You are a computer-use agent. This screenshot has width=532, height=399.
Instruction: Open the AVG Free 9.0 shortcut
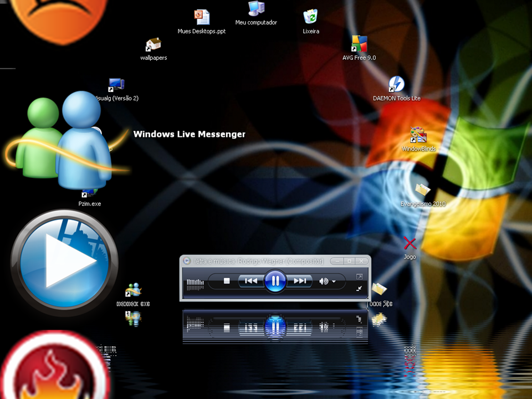click(x=359, y=44)
